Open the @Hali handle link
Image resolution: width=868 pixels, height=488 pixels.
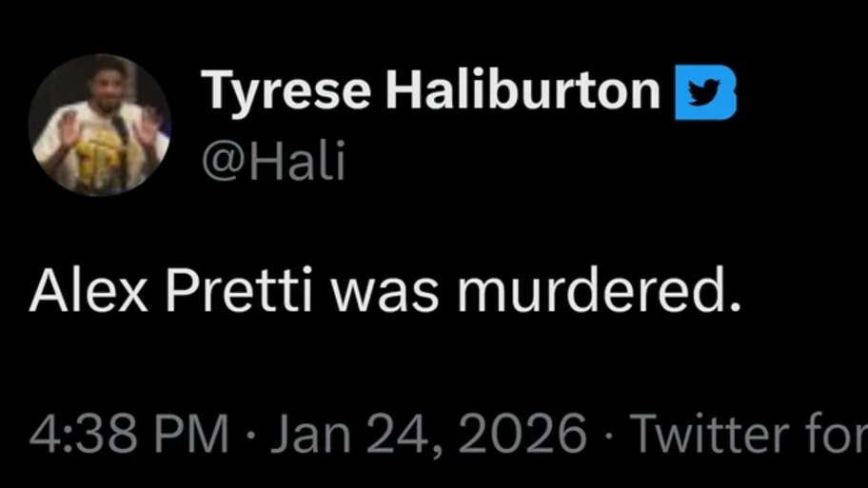[273, 161]
